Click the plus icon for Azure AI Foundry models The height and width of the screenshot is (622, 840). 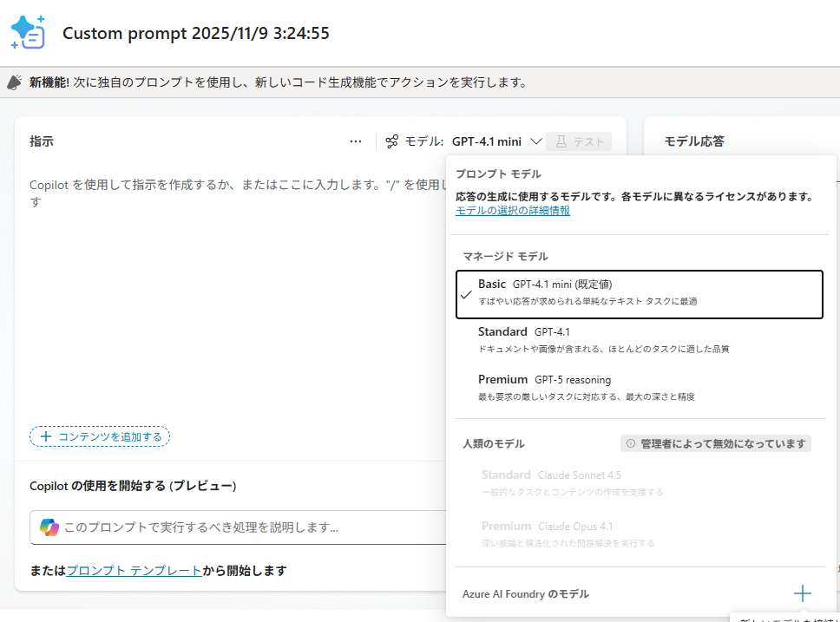tap(802, 593)
